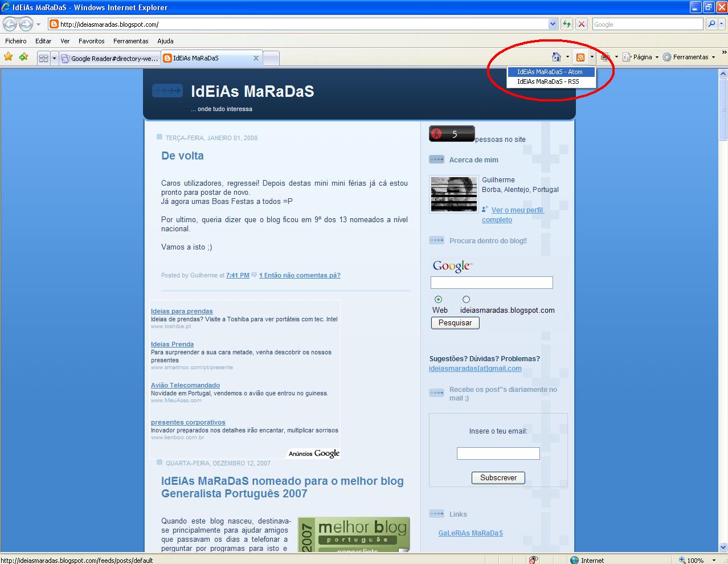Viewport: 728px width, 564px height.
Task: Click the orange RSS feeds icon
Action: [x=580, y=57]
